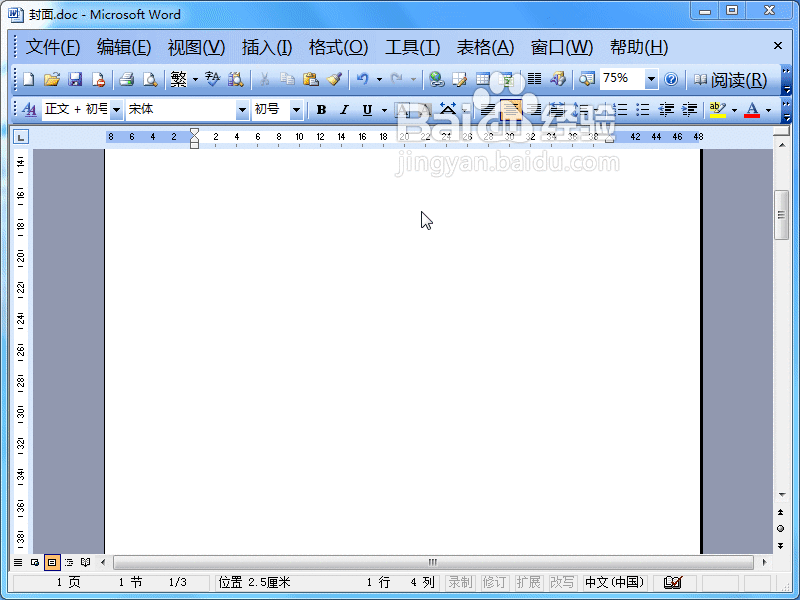Select the Format Painter tool

333,79
